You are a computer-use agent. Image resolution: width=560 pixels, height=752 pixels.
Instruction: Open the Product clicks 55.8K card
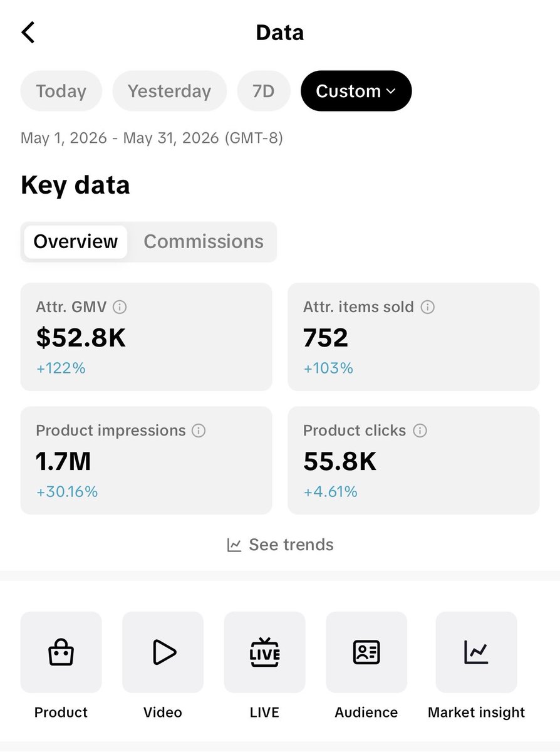click(x=413, y=461)
